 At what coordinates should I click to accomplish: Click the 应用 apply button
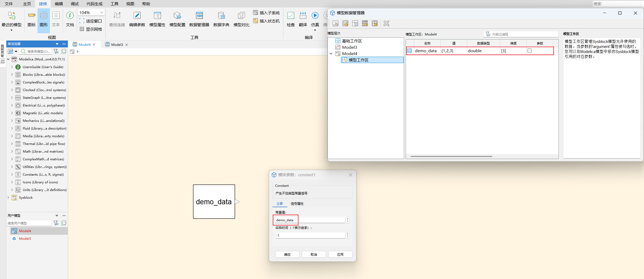click(x=340, y=254)
